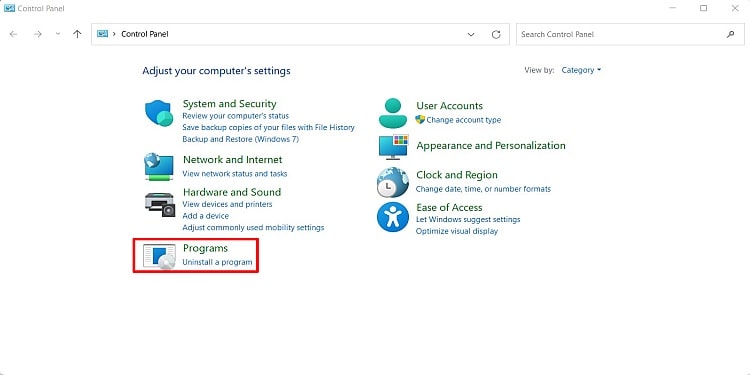Image resolution: width=750 pixels, height=375 pixels.
Task: Click Change account type link
Action: click(463, 120)
